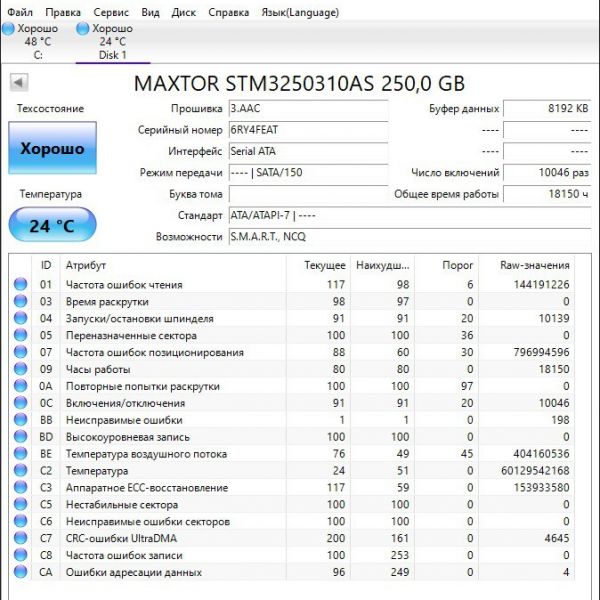Open the Файл menu
600x600 pixels.
(x=20, y=12)
